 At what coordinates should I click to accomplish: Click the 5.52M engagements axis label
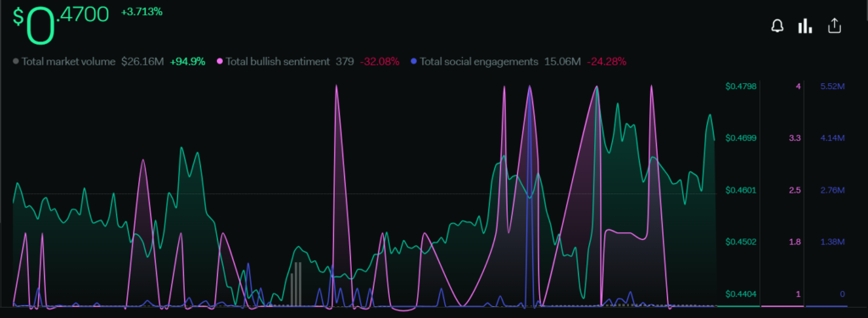click(x=832, y=86)
